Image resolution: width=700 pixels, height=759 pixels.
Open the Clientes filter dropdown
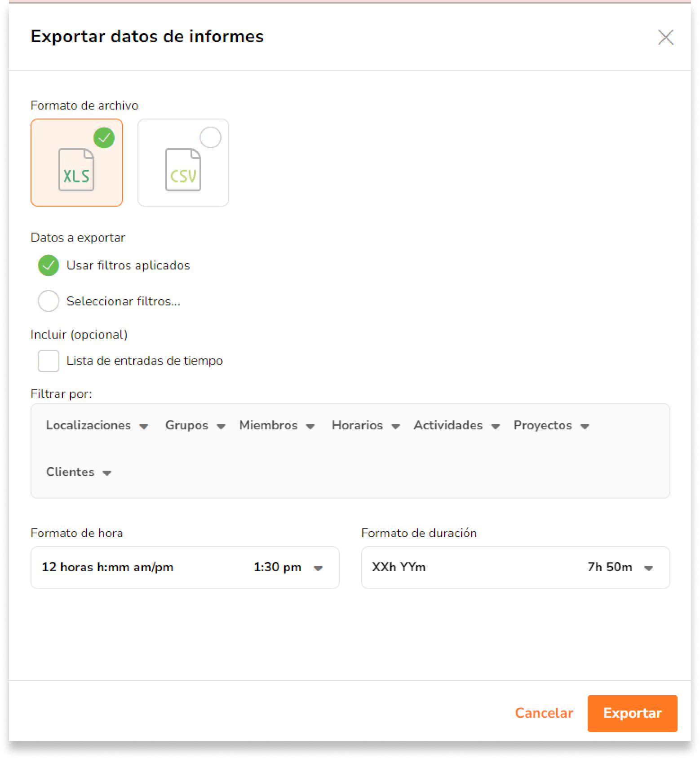click(79, 472)
